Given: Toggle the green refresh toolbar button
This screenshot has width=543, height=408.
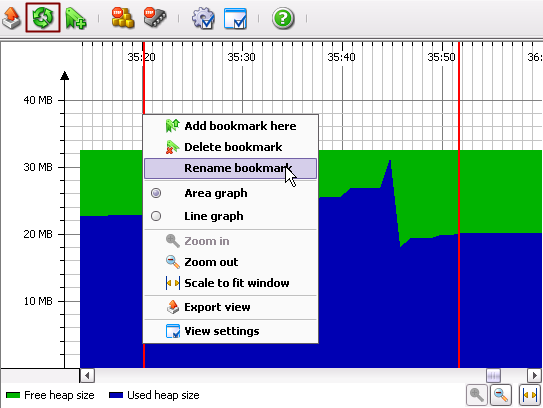Looking at the screenshot, I should click(x=43, y=18).
